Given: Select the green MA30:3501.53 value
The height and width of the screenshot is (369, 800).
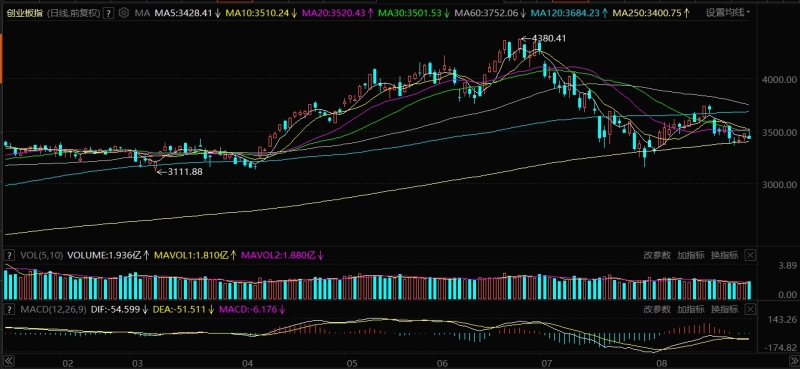Looking at the screenshot, I should (414, 14).
